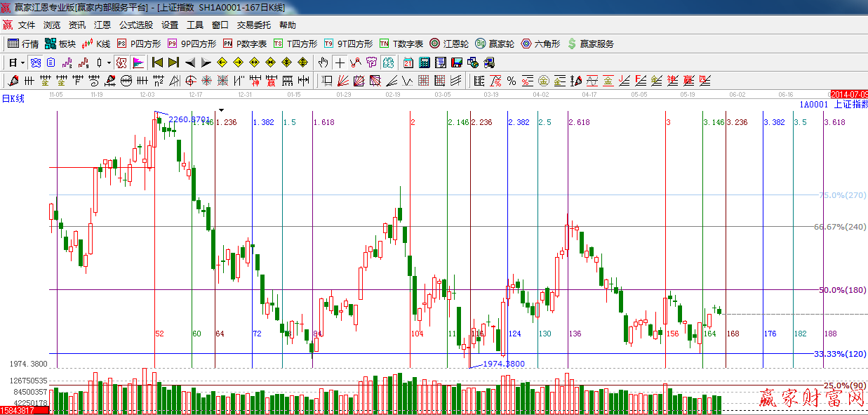Open the 公式选股 menu
The height and width of the screenshot is (415, 868).
point(135,25)
